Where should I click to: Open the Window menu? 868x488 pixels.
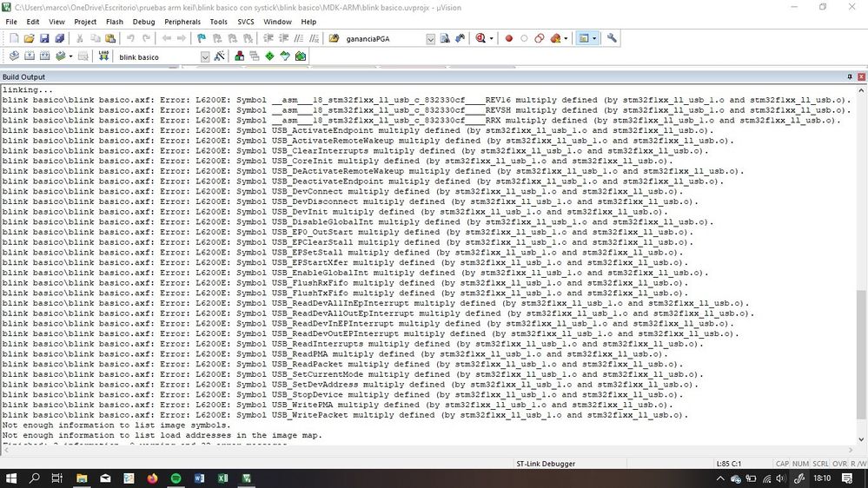click(x=277, y=22)
